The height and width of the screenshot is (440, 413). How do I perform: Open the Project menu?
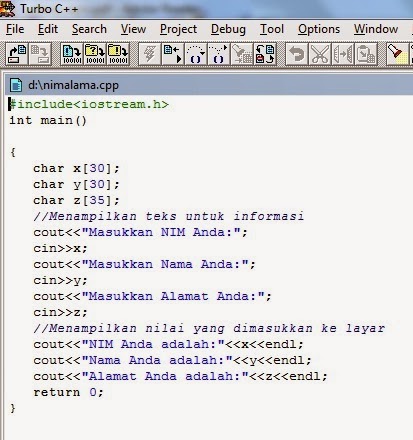coord(178,29)
